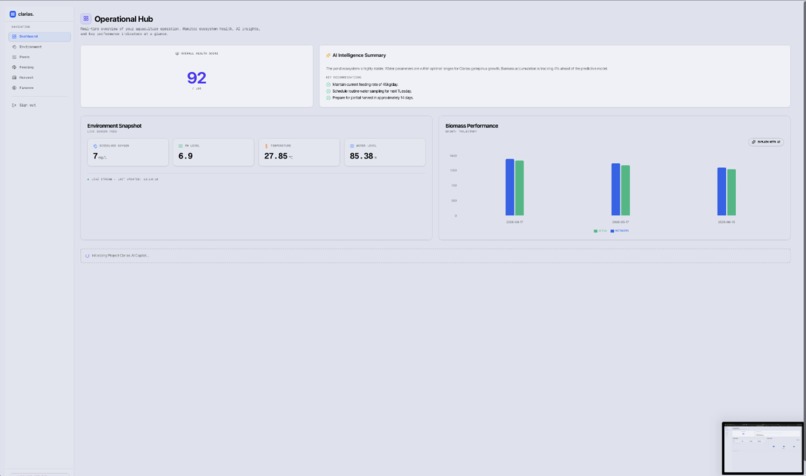Click the Environment icon in sidebar
The height and width of the screenshot is (476, 806).
(14, 47)
